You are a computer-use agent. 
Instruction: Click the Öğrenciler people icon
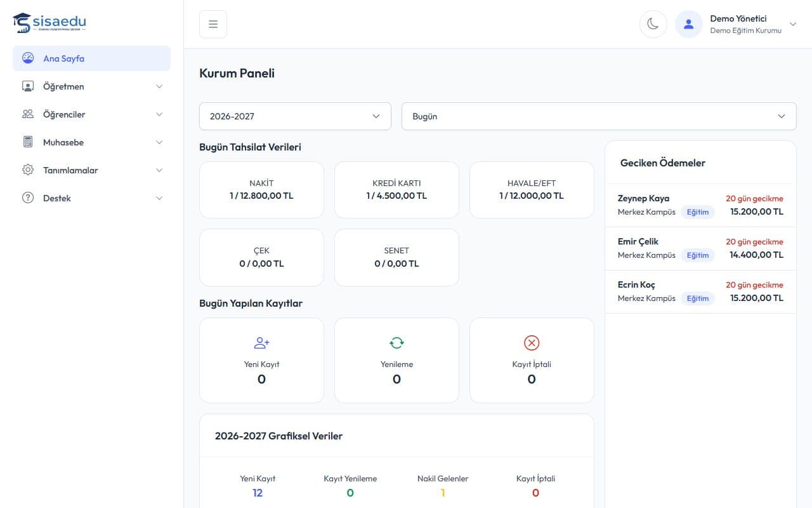pos(28,114)
